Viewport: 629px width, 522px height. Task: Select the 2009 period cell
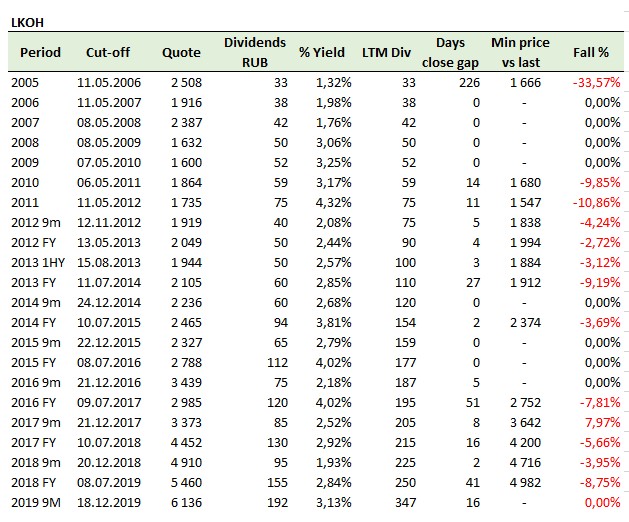pyautogui.click(x=25, y=163)
